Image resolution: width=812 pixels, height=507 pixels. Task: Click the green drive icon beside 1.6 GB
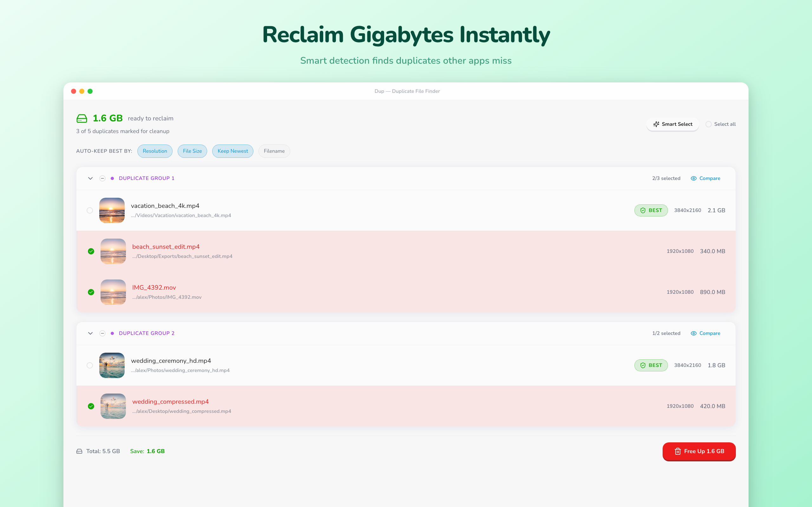(x=82, y=119)
